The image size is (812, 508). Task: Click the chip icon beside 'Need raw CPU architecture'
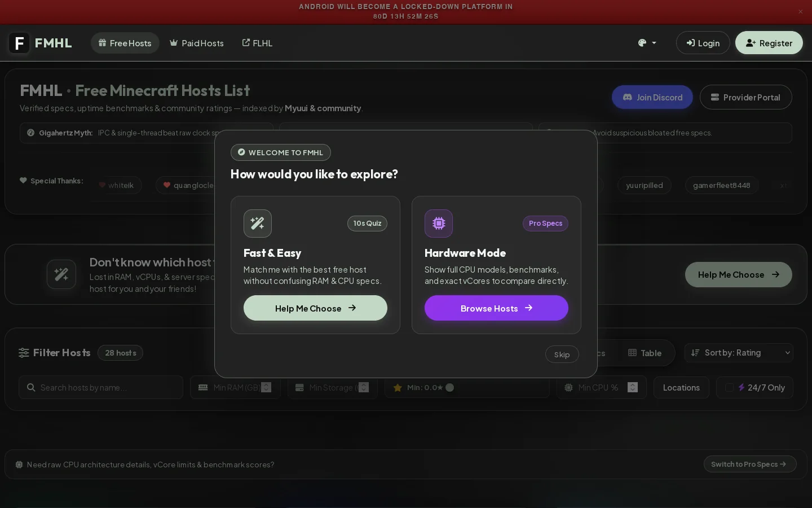(x=19, y=465)
